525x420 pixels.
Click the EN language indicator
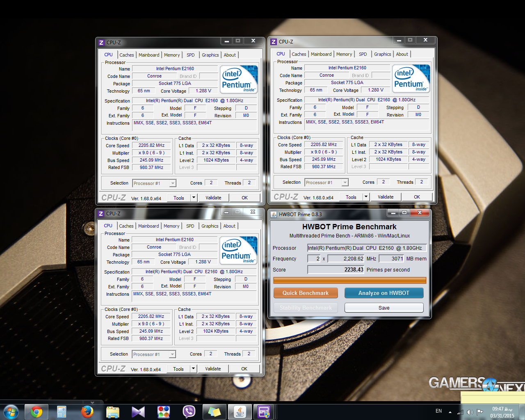point(438,411)
